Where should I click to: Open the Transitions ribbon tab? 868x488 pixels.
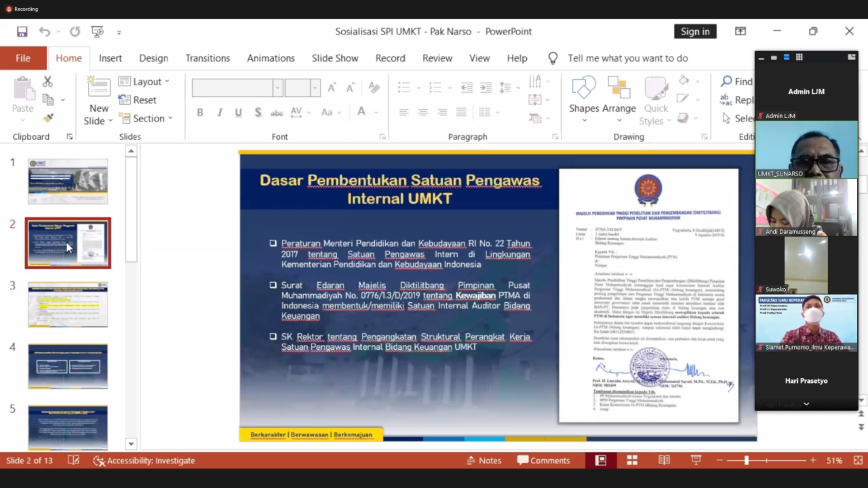pos(208,58)
